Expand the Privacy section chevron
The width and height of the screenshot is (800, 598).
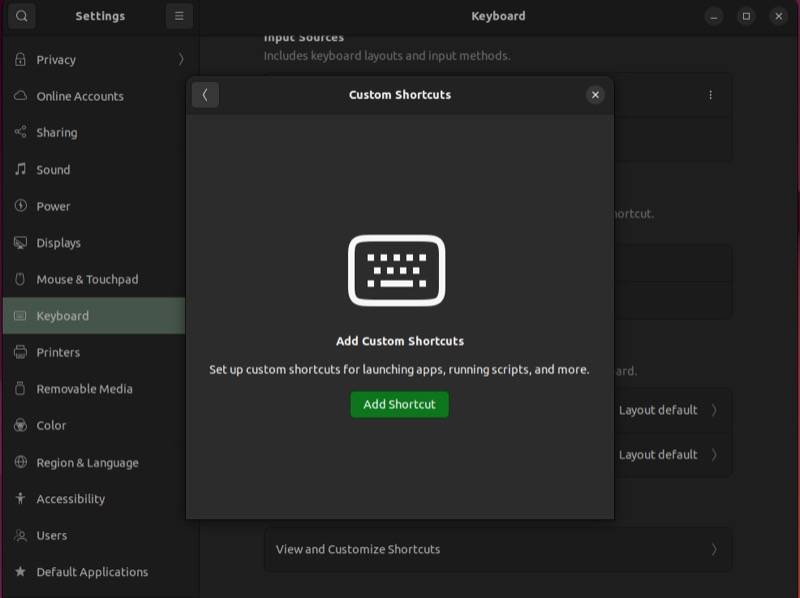181,59
